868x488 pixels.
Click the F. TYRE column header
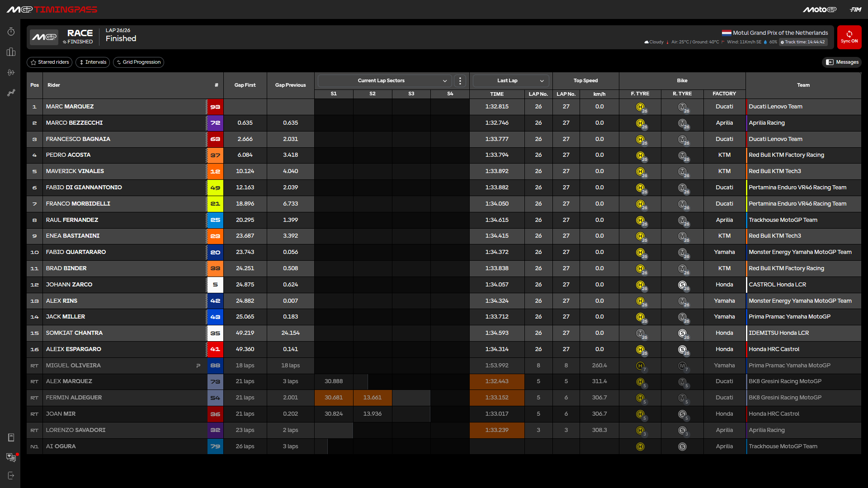[x=640, y=94]
